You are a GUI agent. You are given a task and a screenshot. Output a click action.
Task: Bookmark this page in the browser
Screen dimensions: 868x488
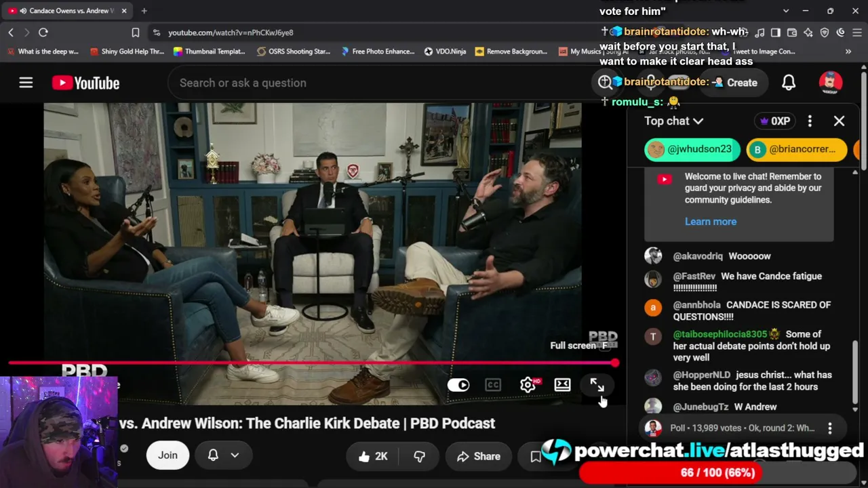tap(136, 33)
